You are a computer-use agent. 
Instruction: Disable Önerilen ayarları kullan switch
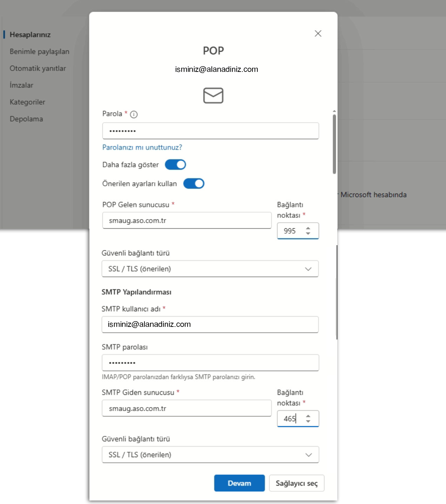[x=194, y=183]
